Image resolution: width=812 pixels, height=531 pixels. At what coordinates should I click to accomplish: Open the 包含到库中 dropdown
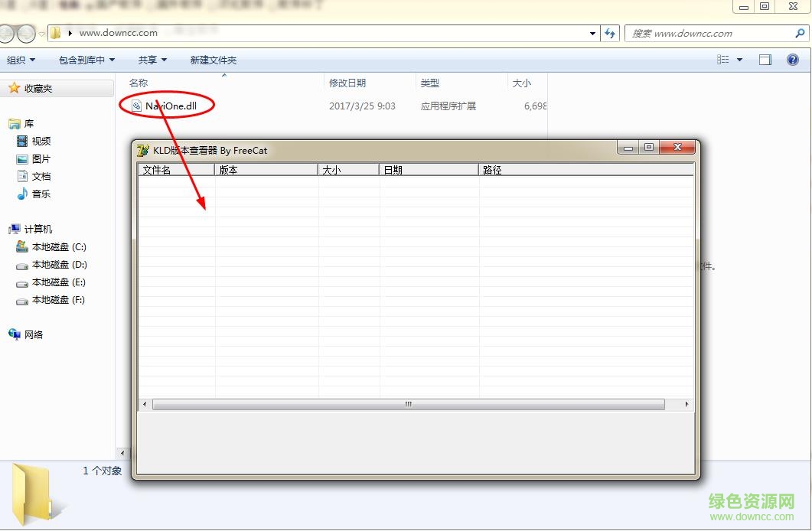coord(86,60)
